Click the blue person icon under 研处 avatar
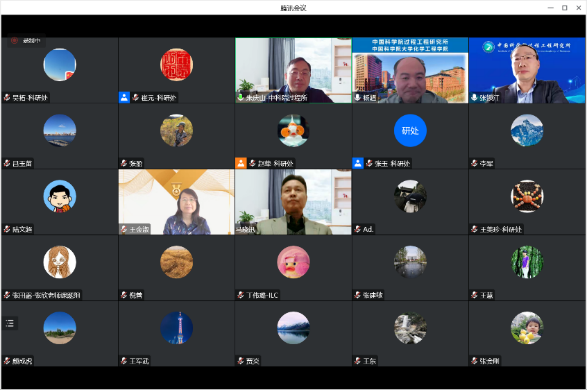Image resolution: width=587 pixels, height=390 pixels. click(358, 164)
